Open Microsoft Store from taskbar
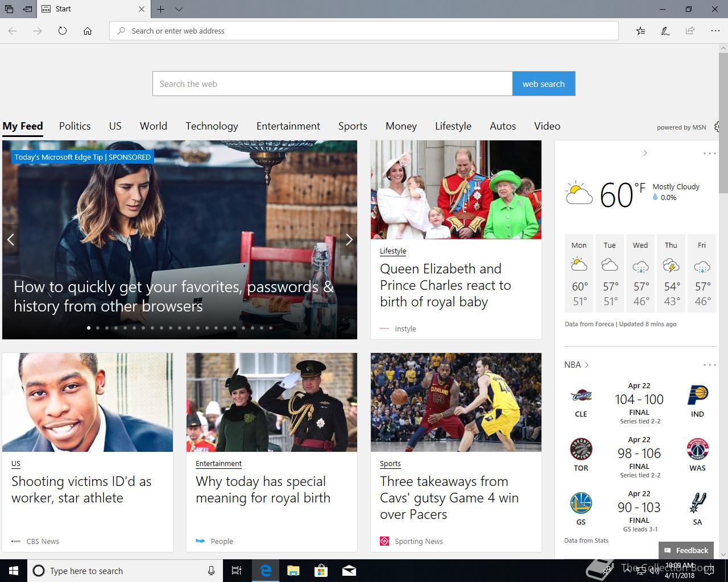Screen dimensions: 728x582 (x=321, y=571)
